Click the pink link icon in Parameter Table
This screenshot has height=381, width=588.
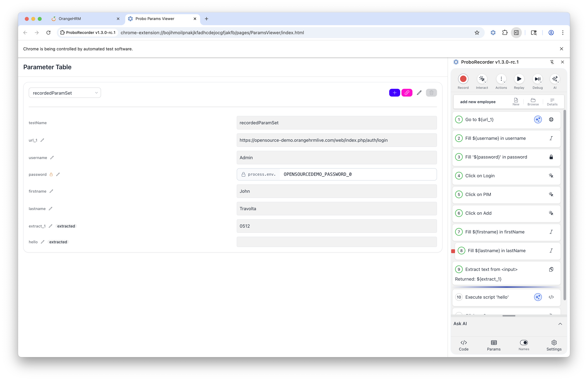point(407,93)
